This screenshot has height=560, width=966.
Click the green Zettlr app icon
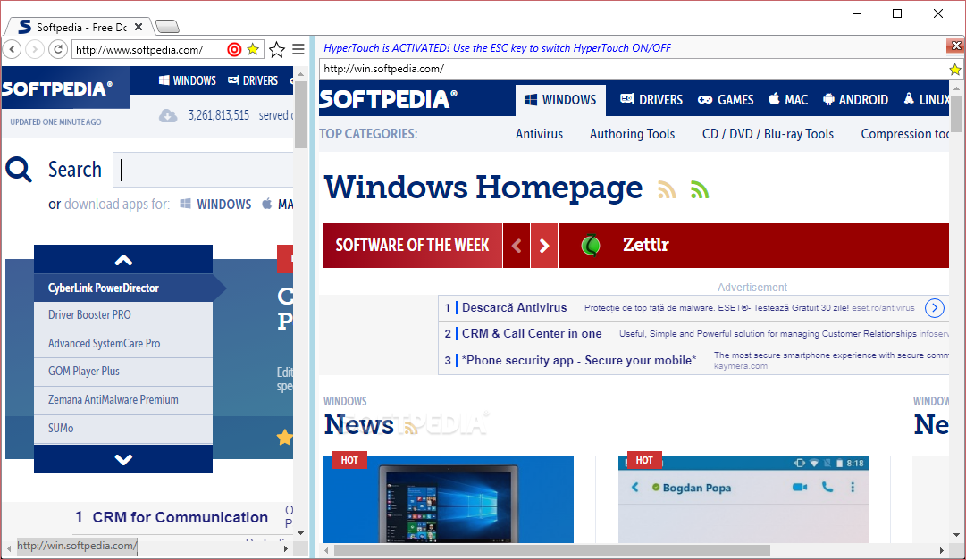[x=591, y=246]
